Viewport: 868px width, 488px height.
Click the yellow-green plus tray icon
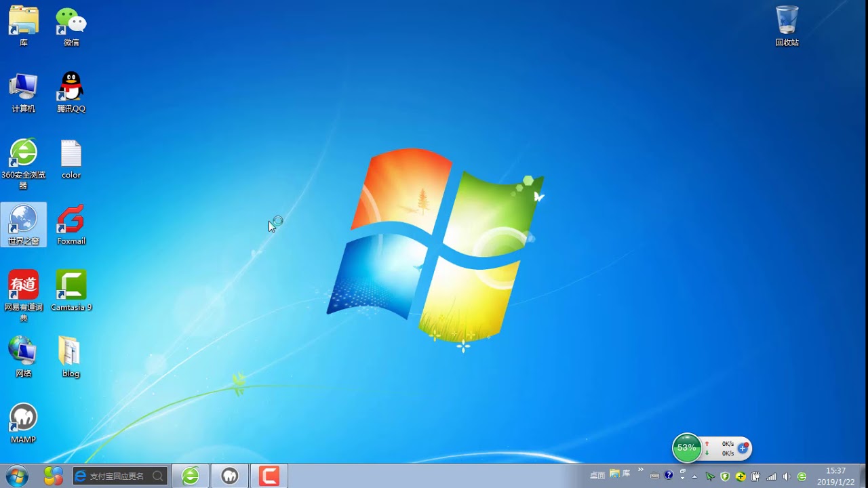[x=741, y=476]
